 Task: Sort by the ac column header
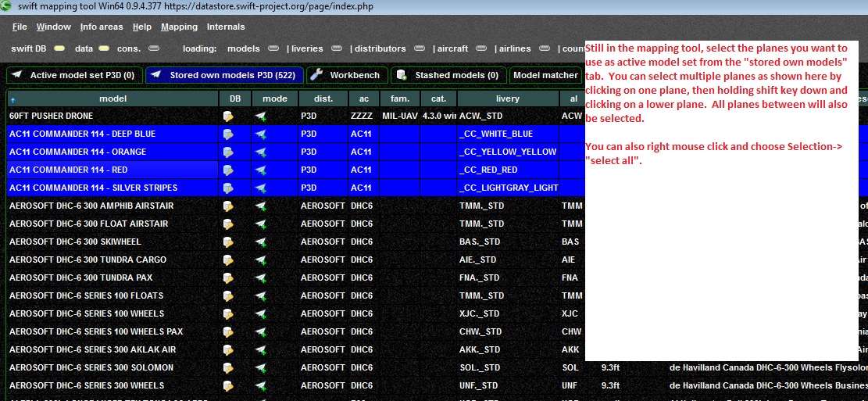[x=364, y=98]
